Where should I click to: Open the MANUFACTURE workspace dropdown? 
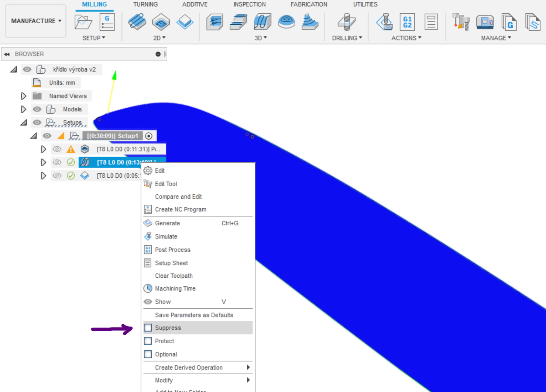pyautogui.click(x=36, y=21)
